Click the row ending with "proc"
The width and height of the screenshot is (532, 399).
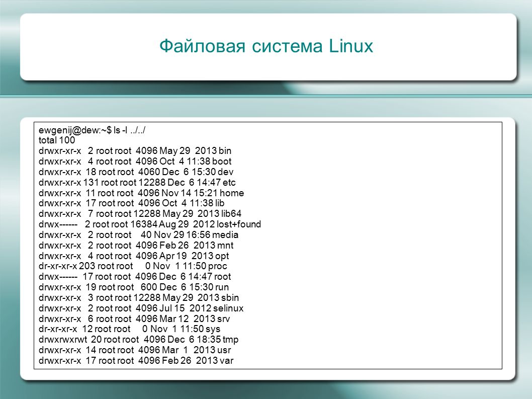(x=133, y=266)
